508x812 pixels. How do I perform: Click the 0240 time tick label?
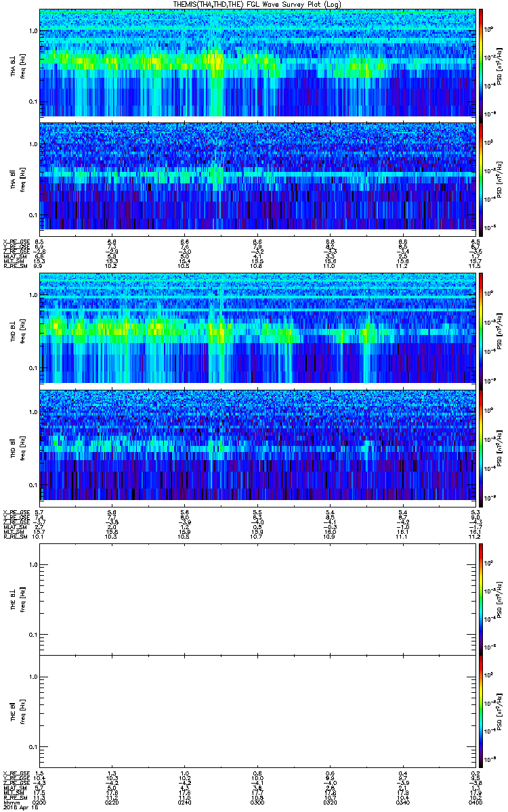[184, 801]
